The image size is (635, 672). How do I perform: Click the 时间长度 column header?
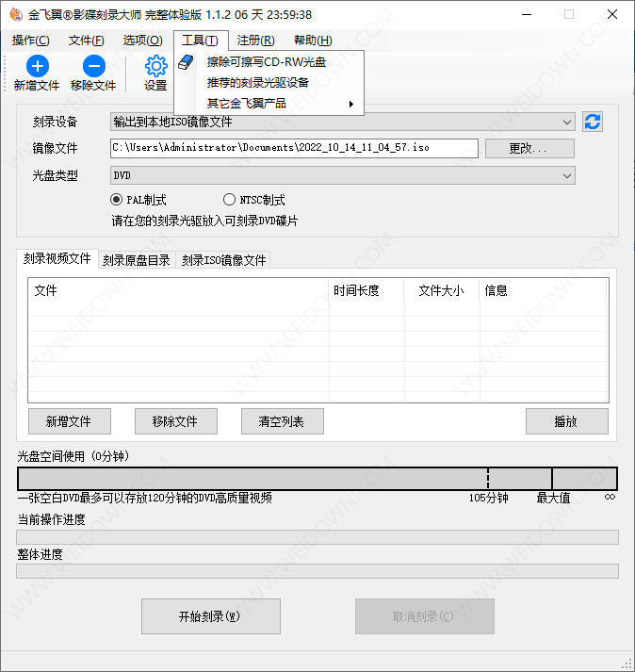[366, 290]
